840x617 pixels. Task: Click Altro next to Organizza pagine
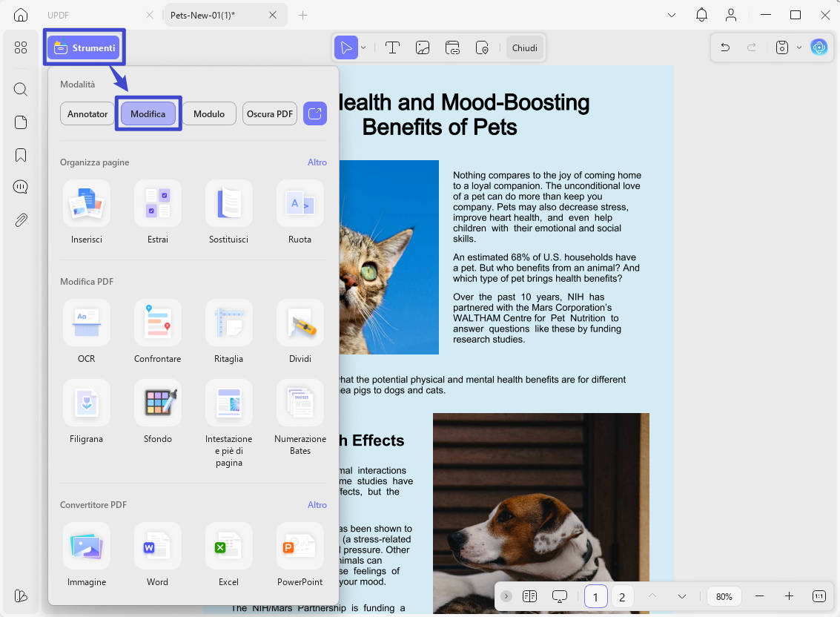pos(317,162)
